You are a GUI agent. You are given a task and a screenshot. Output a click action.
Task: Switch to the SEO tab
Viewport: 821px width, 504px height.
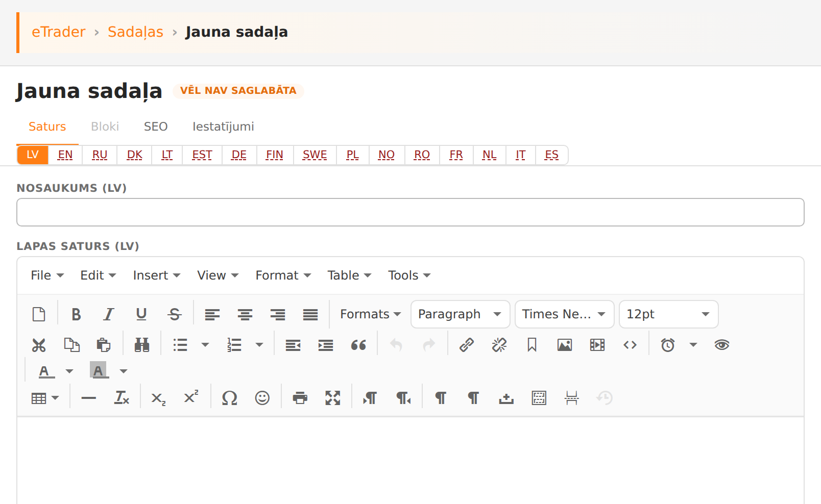[x=156, y=127]
